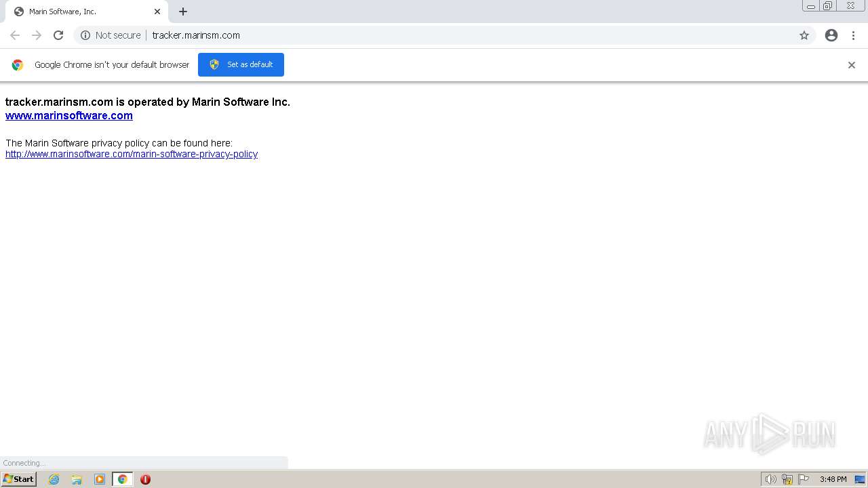Close the Marin Software, Inc. tab
The image size is (868, 488).
click(x=157, y=12)
